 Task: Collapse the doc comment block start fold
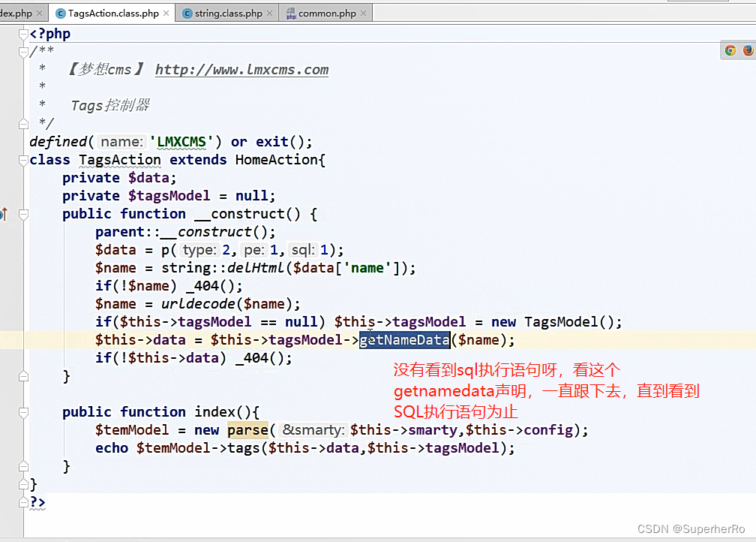coord(23,51)
